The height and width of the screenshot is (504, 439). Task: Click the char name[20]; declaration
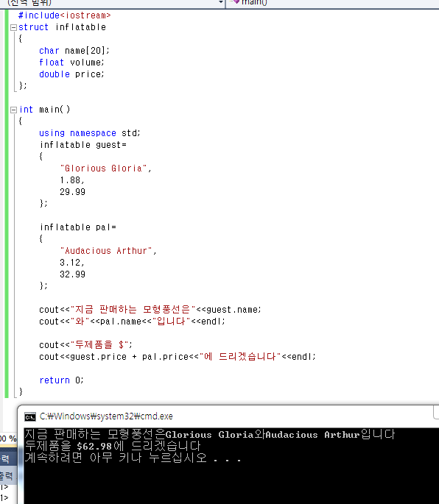tap(74, 51)
